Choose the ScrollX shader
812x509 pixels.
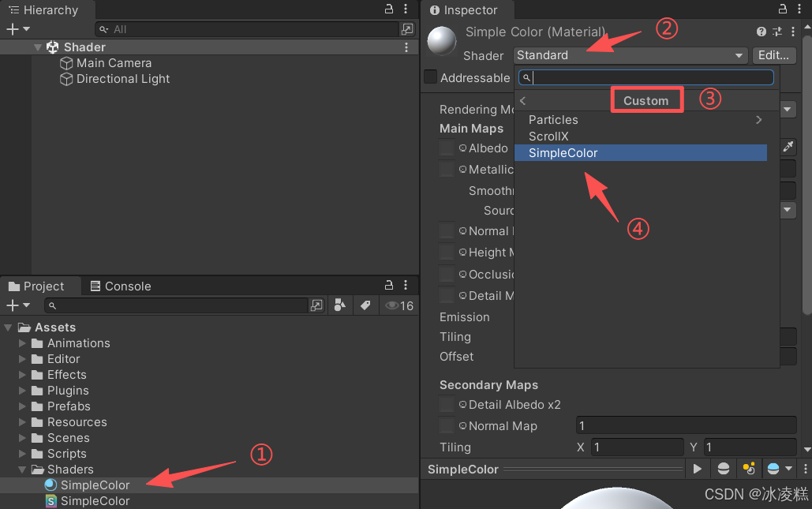641,137
